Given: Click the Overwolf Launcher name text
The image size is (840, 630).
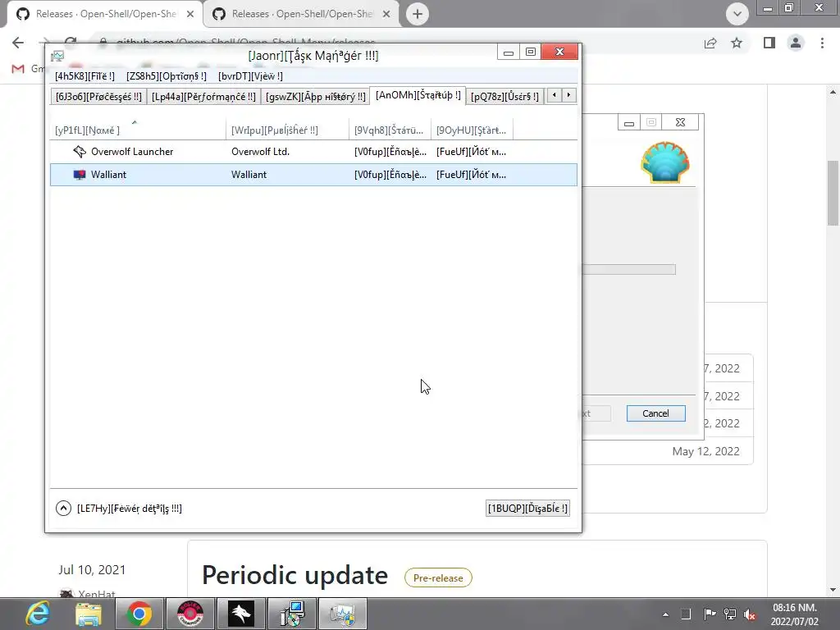Looking at the screenshot, I should tap(132, 152).
